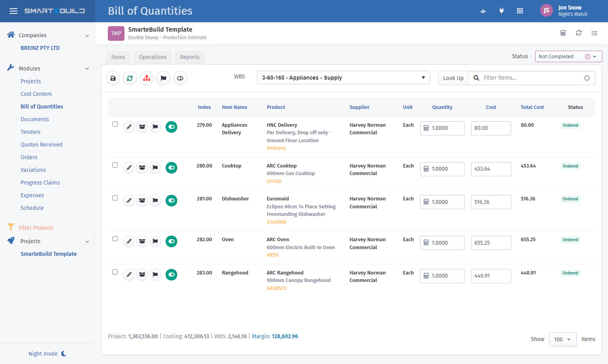The image size is (608, 364).
Task: Open the apps grid icon in top bar
Action: [520, 11]
